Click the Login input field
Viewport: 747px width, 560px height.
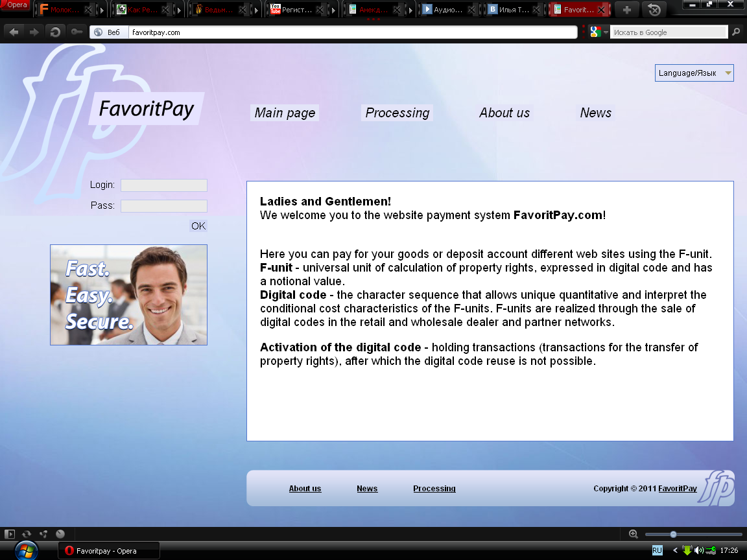pyautogui.click(x=164, y=185)
